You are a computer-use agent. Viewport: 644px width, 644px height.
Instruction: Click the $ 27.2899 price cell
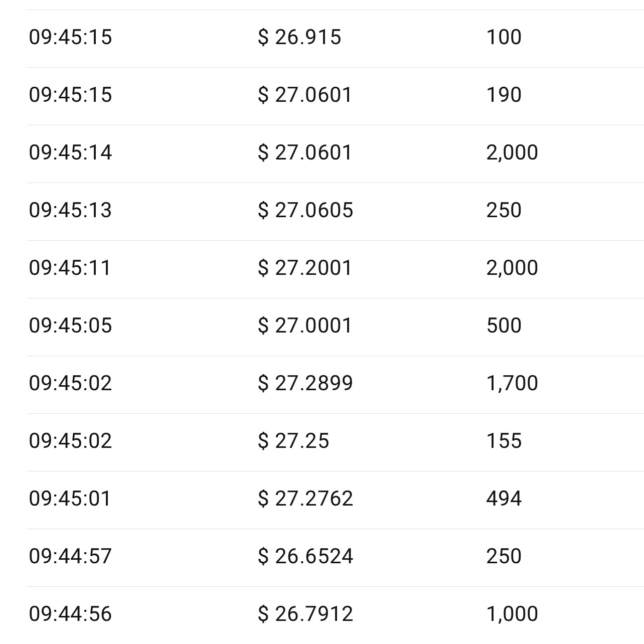click(305, 383)
